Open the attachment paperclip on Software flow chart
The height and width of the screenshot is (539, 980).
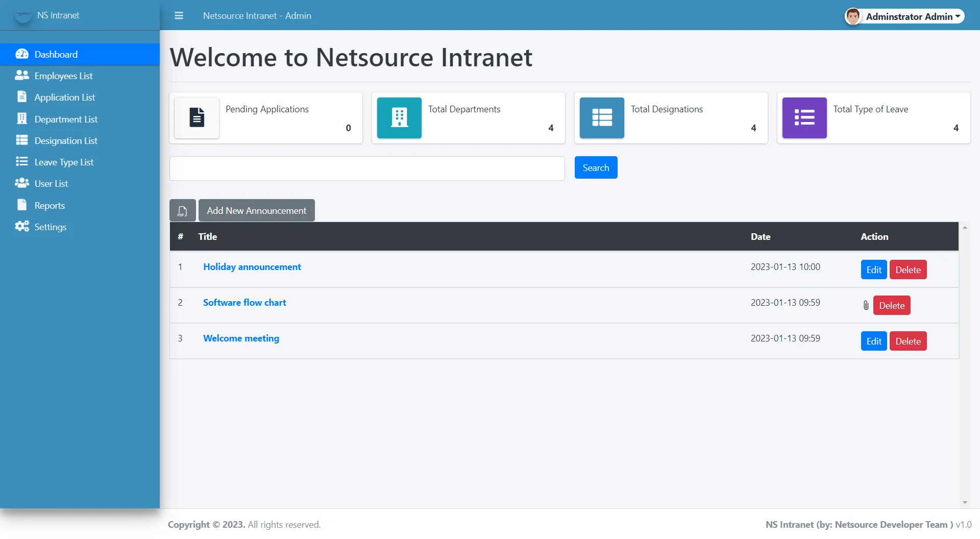(x=866, y=305)
